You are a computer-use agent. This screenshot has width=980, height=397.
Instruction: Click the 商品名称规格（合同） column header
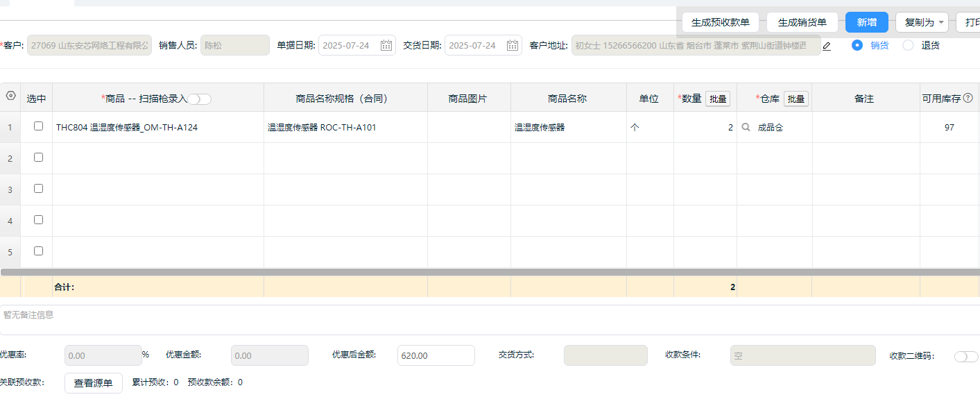coord(345,99)
